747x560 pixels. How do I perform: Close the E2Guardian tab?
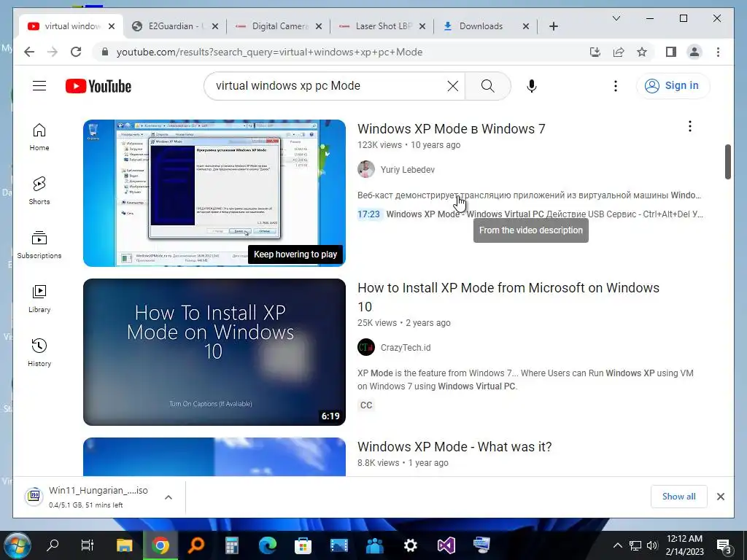(215, 26)
